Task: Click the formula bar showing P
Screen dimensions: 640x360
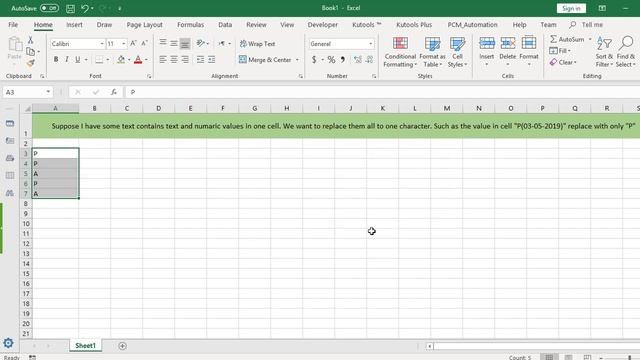Action: [x=383, y=92]
